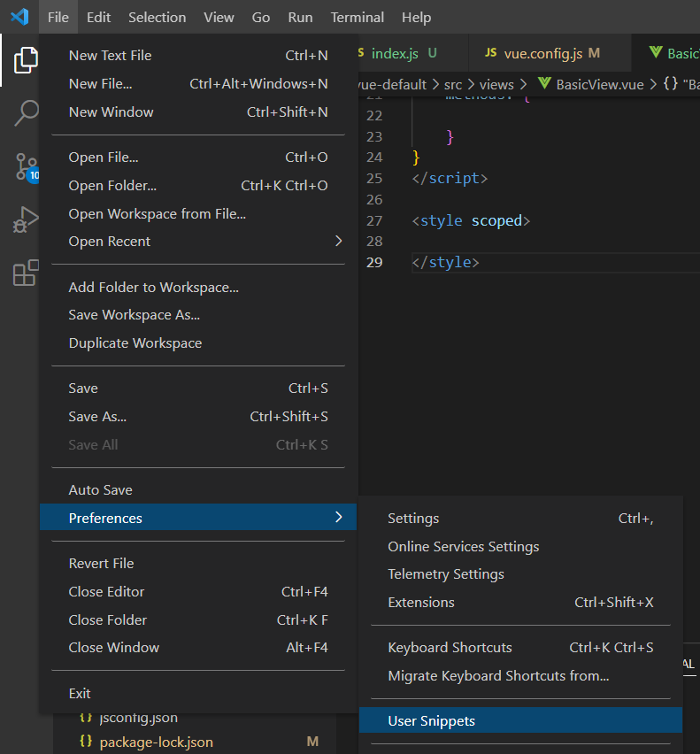
Task: Open the Explorer view in activity bar
Action: [26, 60]
